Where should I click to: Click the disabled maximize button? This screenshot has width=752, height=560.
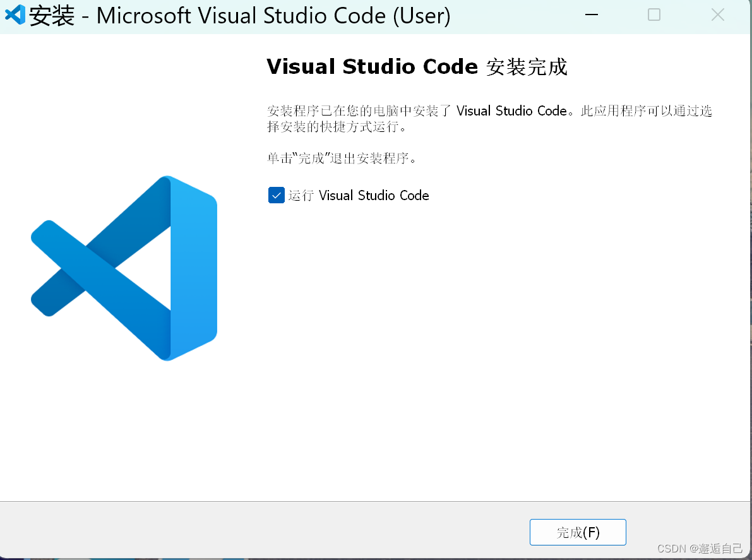click(x=654, y=15)
